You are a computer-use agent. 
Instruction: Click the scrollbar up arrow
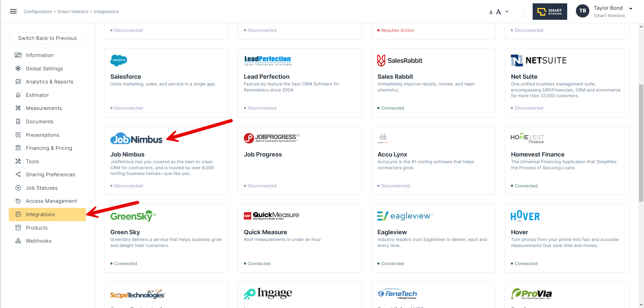[641, 26]
